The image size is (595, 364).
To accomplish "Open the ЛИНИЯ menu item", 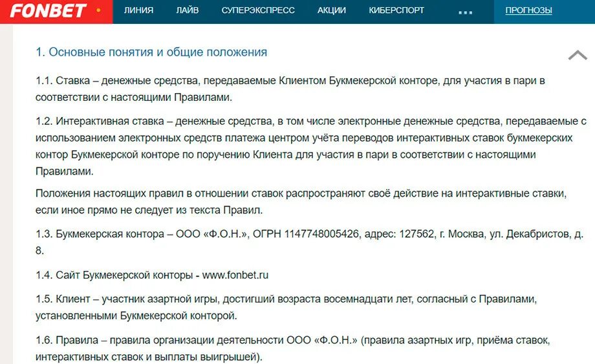I will point(138,10).
